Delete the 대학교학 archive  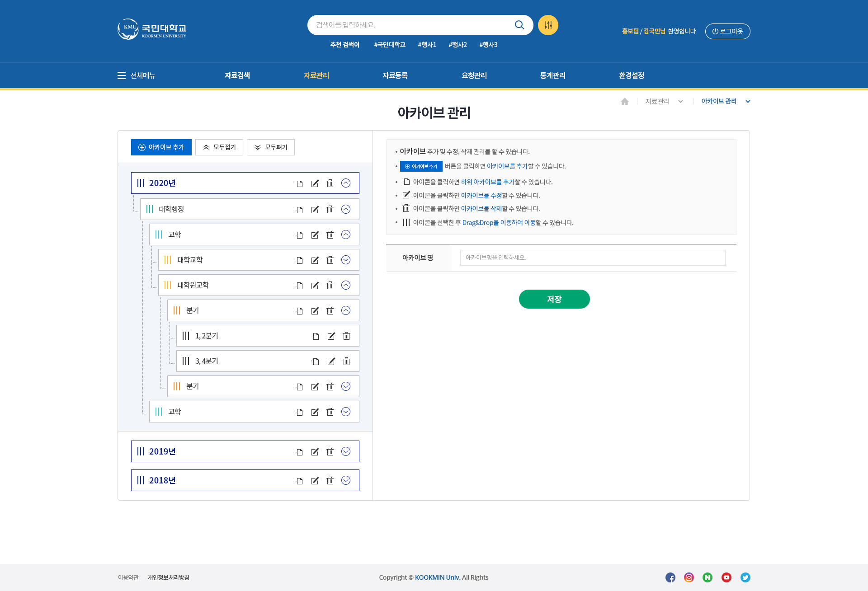pyautogui.click(x=330, y=260)
